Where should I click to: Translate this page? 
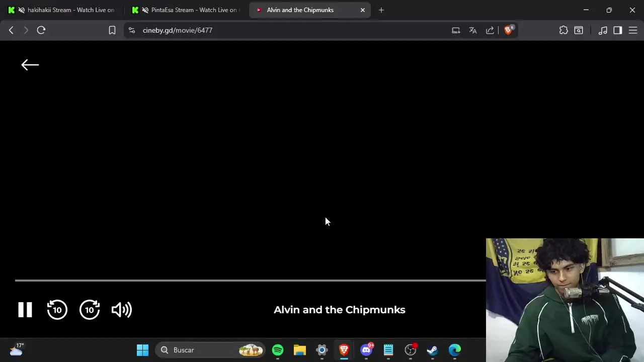click(473, 30)
